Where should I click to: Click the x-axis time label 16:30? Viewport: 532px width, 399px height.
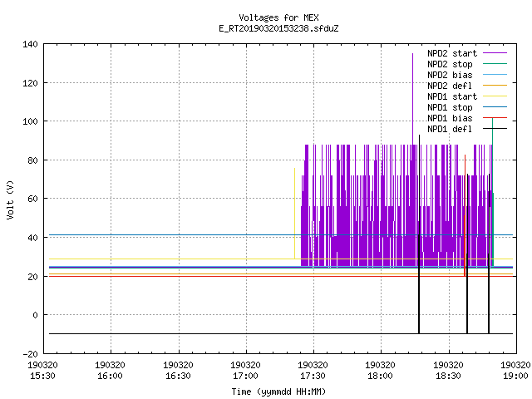(178, 376)
